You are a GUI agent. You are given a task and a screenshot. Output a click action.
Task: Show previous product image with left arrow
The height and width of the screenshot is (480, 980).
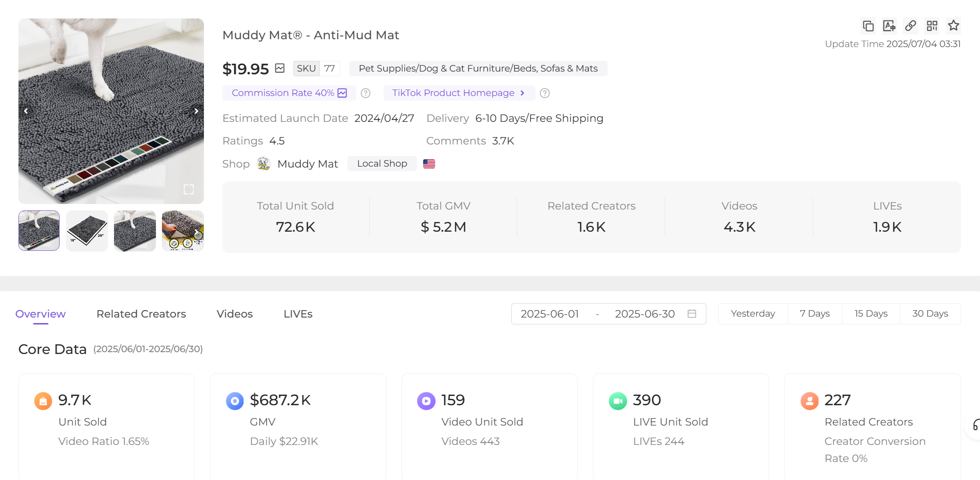click(26, 111)
